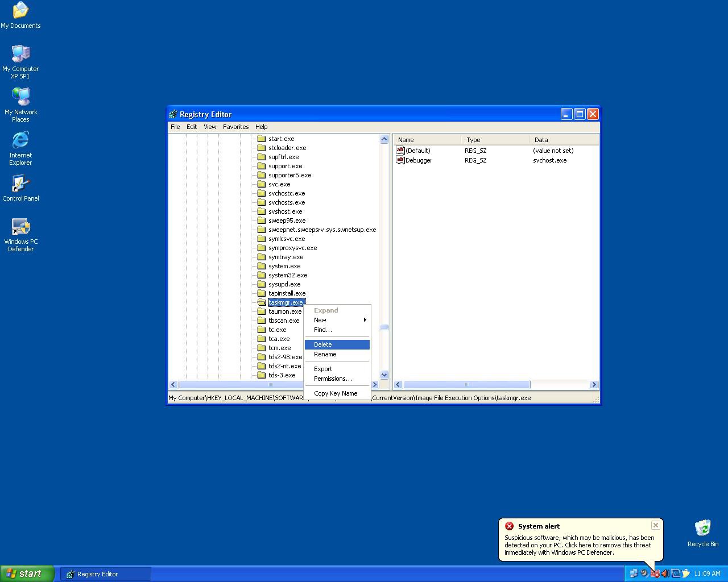Close the System alert balloon
The image size is (728, 582).
coord(655,525)
